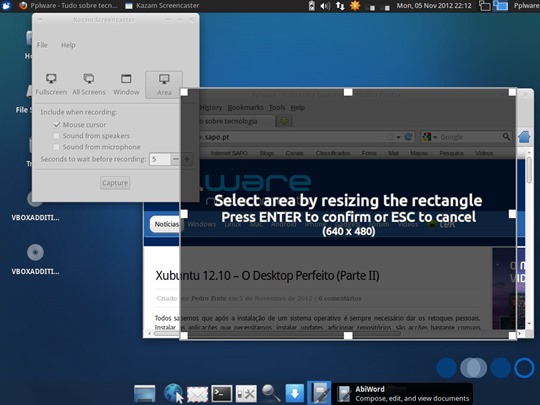This screenshot has height=405, width=540.
Task: Select All Screens capture mode in Kazam
Action: tap(89, 84)
